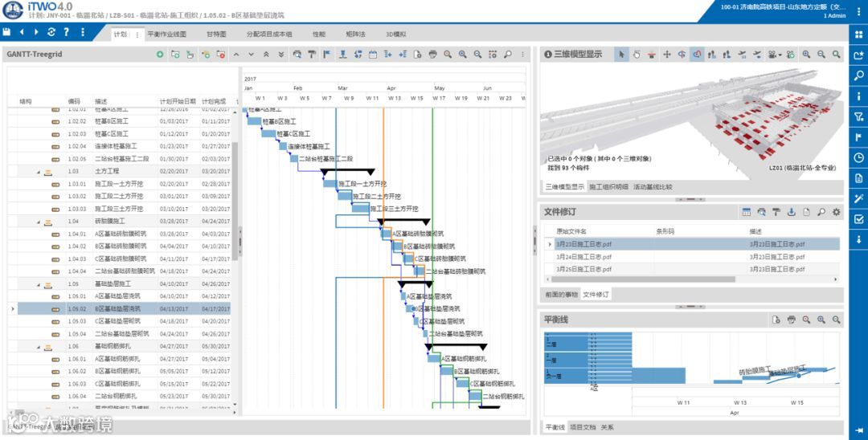Open sidebar filter funnel icon
Image resolution: width=868 pixels, height=440 pixels.
(858, 116)
